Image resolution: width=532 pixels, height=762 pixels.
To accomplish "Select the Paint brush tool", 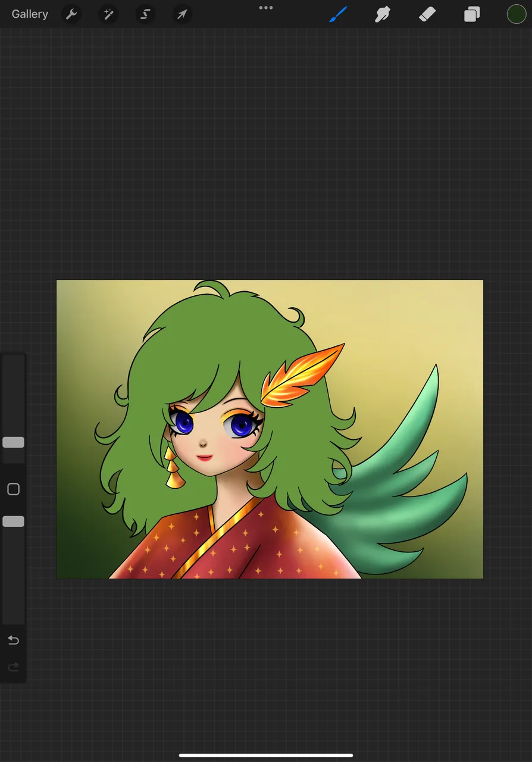I will coord(337,14).
